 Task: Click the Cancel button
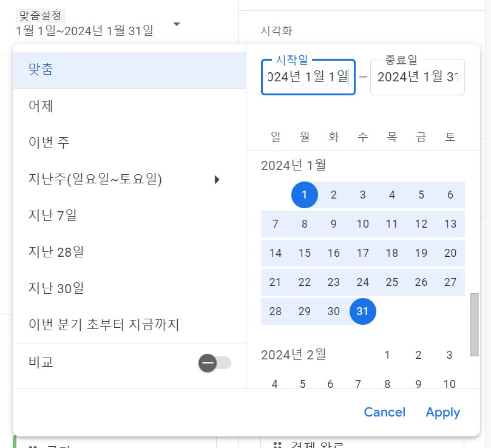(384, 412)
